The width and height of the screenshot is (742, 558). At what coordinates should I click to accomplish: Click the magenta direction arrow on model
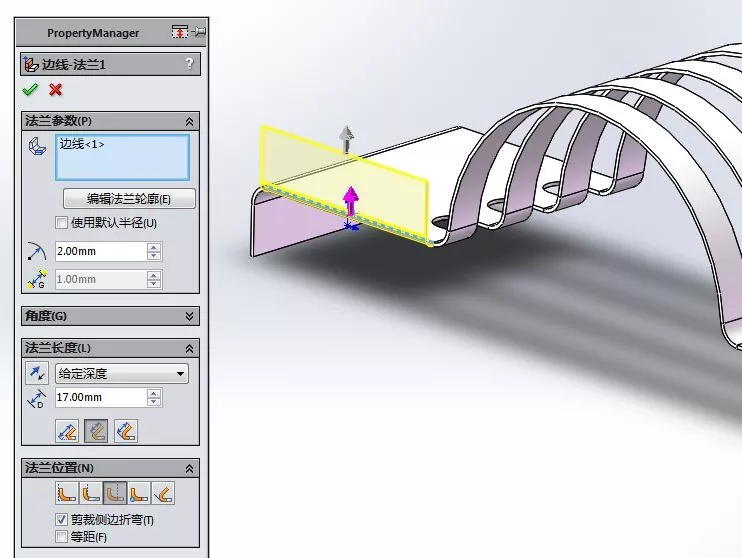tap(351, 201)
